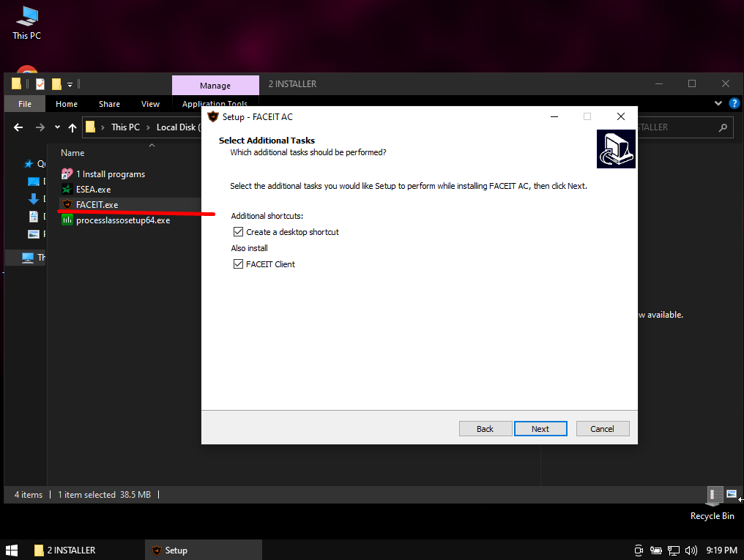Screen dimensions: 744x560
Task: Open the Application Tools tab
Action: 215,103
